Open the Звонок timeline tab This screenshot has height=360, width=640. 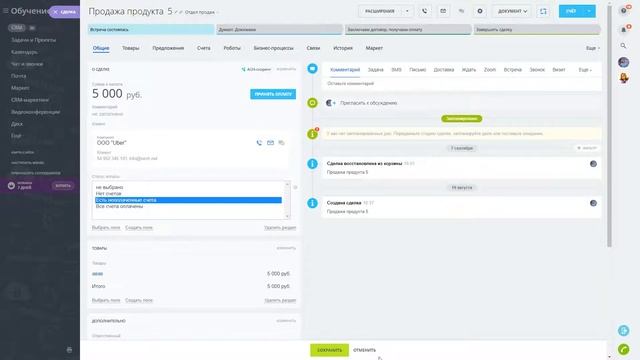pos(537,70)
